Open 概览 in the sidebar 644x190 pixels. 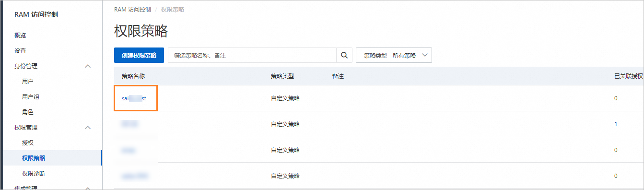[x=20, y=35]
